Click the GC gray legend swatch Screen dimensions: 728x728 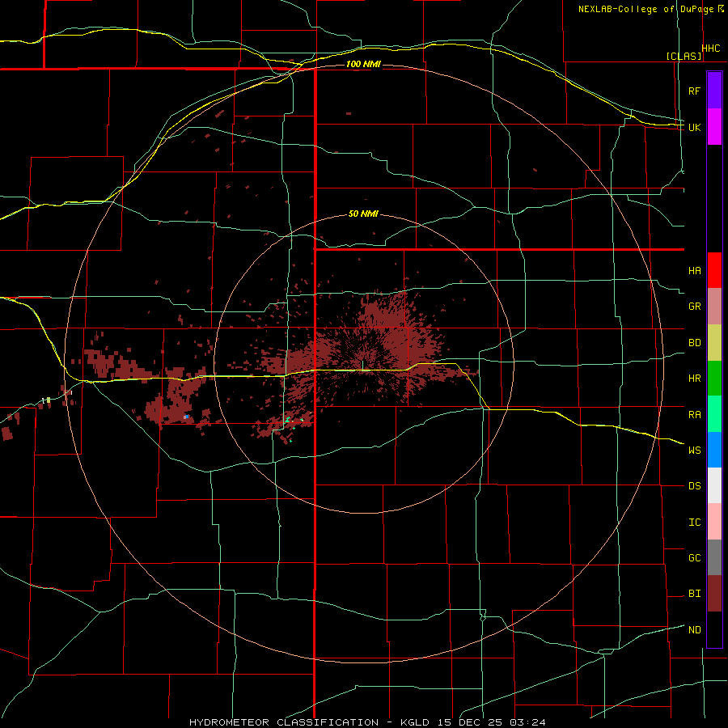[714, 557]
